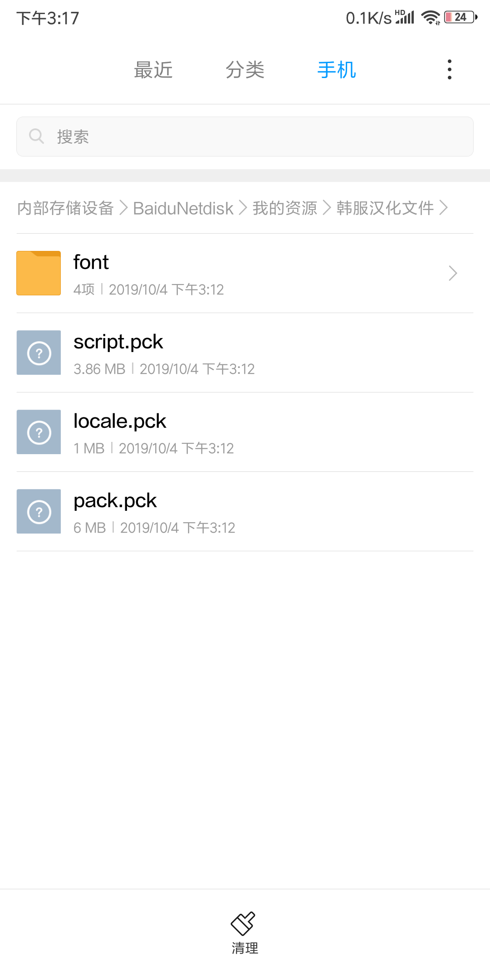This screenshot has width=490, height=980.
Task: Jump to 内部存储设备 breadcrumb
Action: 65,208
